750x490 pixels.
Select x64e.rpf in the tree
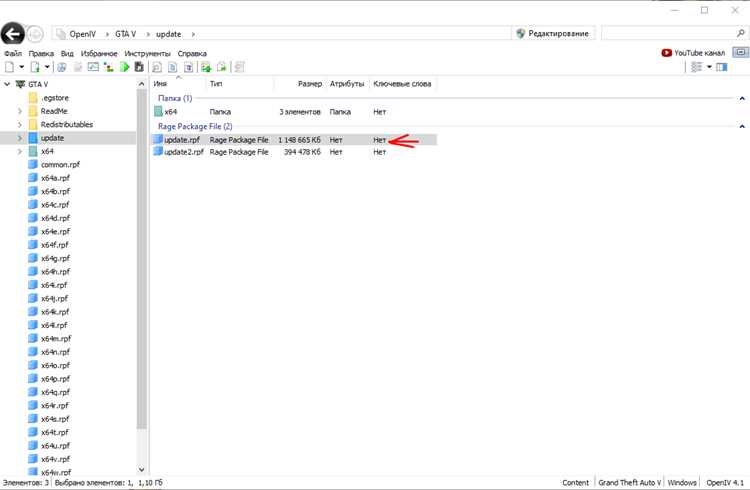[49, 232]
